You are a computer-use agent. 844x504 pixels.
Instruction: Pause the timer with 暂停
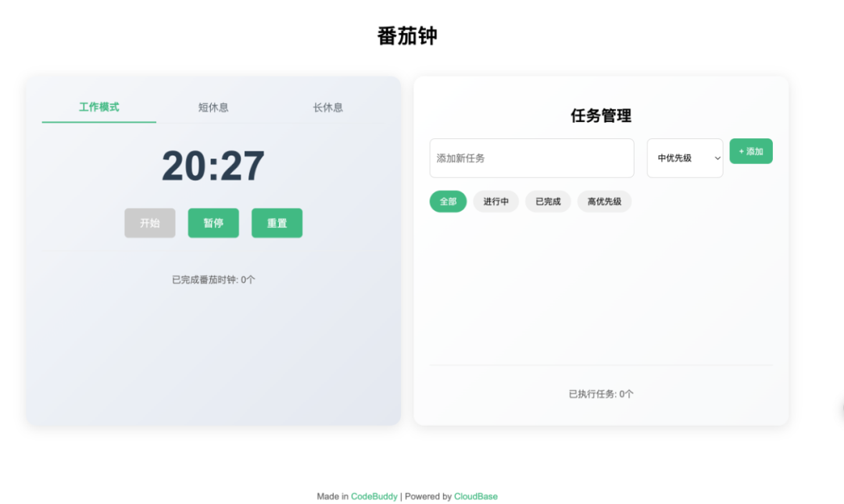213,223
